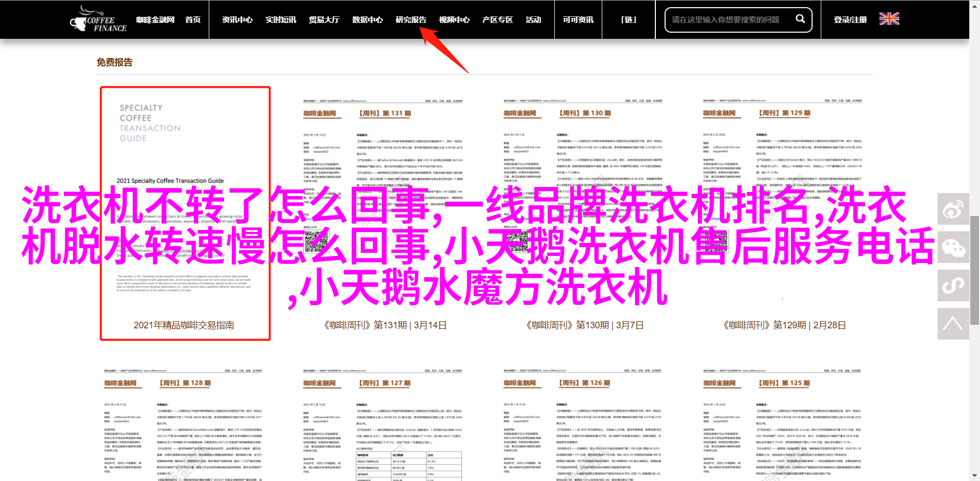980x481 pixels.
Task: Click the back-to-top arrow button
Action: [953, 324]
